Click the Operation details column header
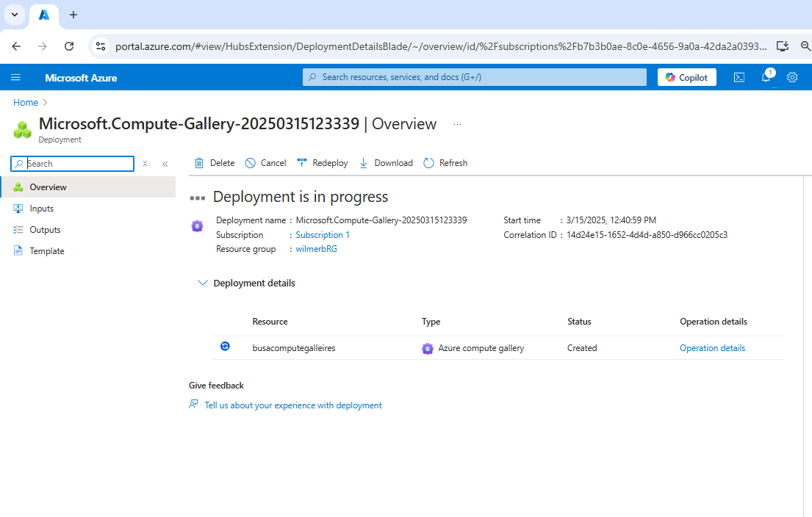Screen dimensions: 812x517 click(713, 322)
